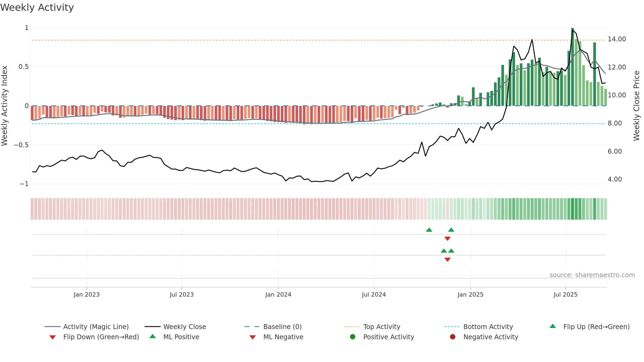Click the Jul 2025 date label
The image size is (644, 362).
click(x=565, y=294)
